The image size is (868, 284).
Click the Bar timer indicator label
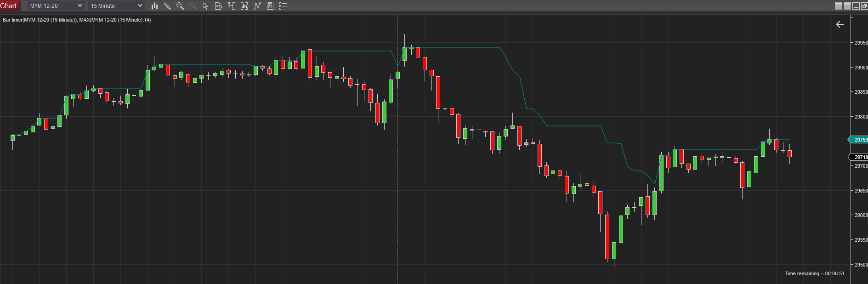[x=77, y=20]
